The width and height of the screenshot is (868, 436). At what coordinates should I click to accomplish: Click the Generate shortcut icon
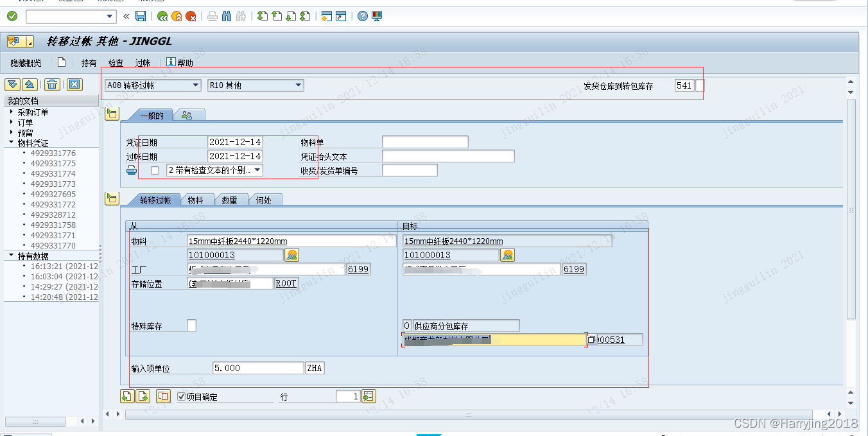coord(341,16)
